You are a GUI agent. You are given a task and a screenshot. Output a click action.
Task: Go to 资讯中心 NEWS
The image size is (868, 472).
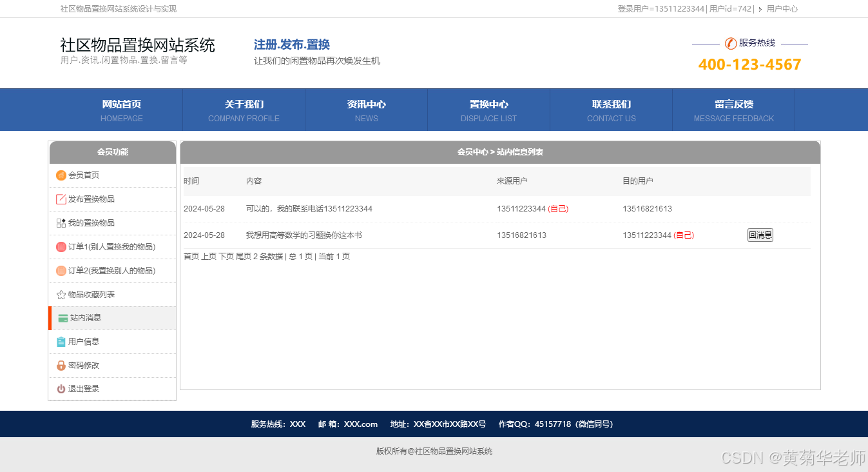[367, 110]
